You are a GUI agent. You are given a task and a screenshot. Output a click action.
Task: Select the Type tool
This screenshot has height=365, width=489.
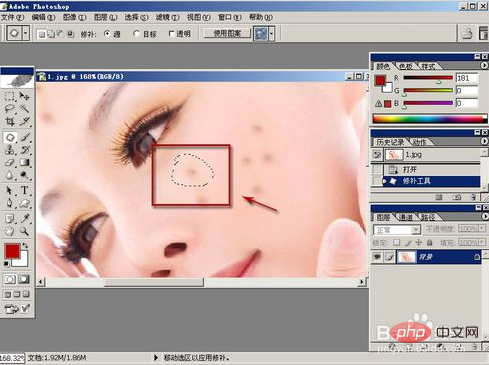[24, 190]
